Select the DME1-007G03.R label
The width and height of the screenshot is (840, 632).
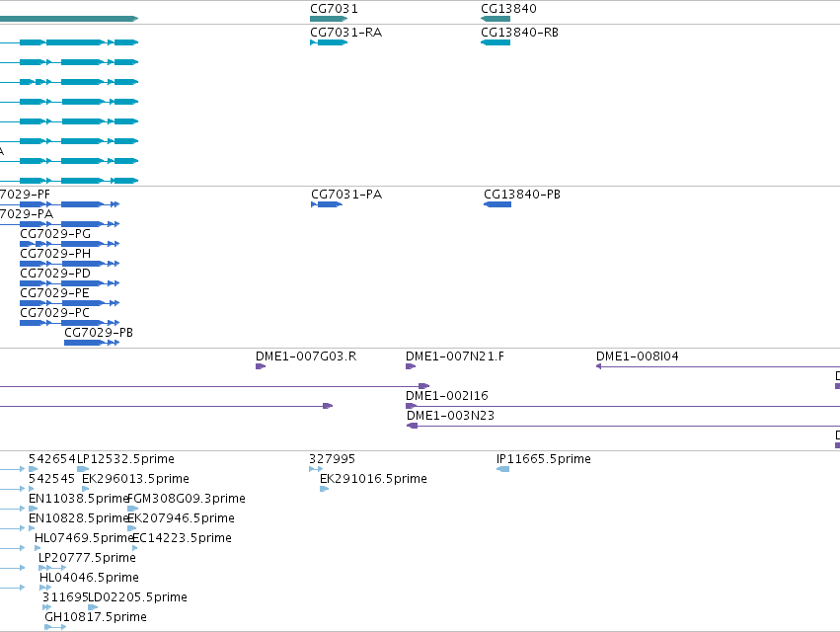(x=306, y=356)
